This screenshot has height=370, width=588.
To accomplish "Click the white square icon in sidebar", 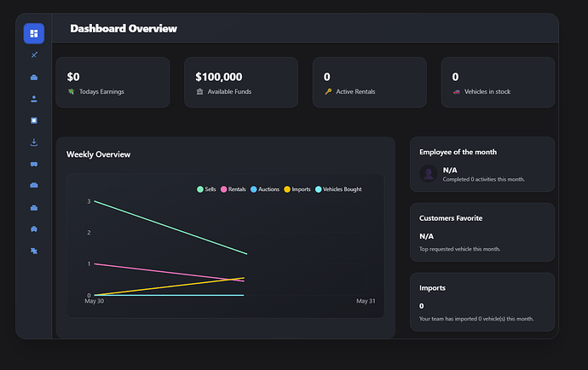I will 34,120.
